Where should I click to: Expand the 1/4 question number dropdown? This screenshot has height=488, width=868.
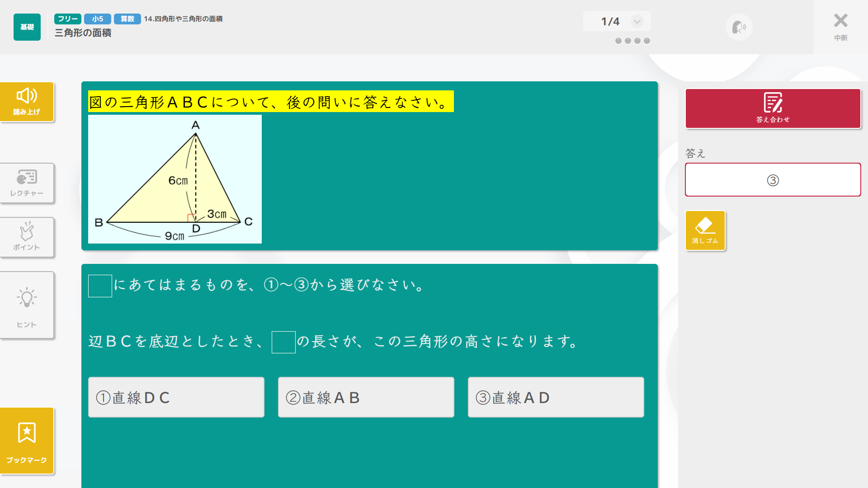pos(637,21)
